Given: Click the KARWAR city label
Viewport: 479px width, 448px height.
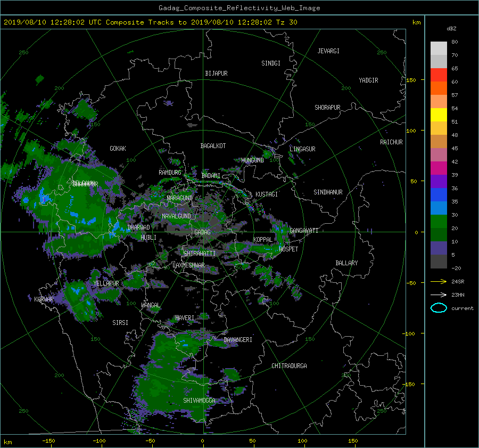Looking at the screenshot, I should [44, 299].
